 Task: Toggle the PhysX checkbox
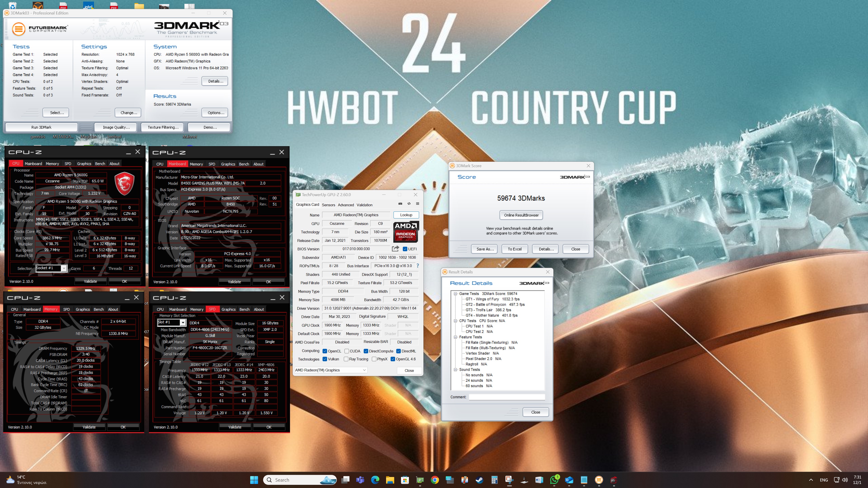click(374, 359)
